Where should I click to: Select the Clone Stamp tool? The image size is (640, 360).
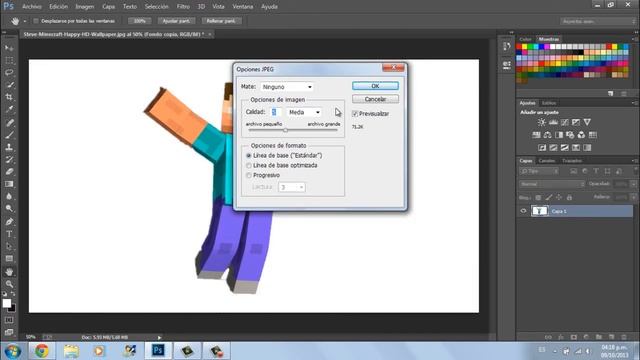coord(9,147)
